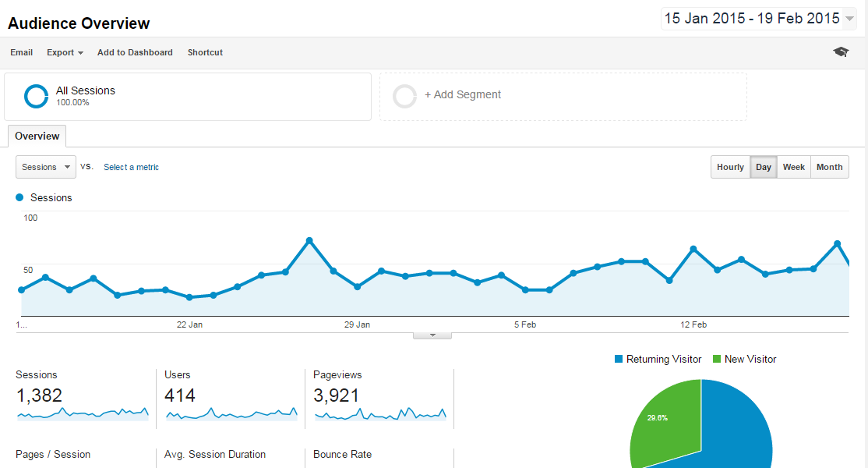Click the Sessions value 1,382

(x=39, y=395)
